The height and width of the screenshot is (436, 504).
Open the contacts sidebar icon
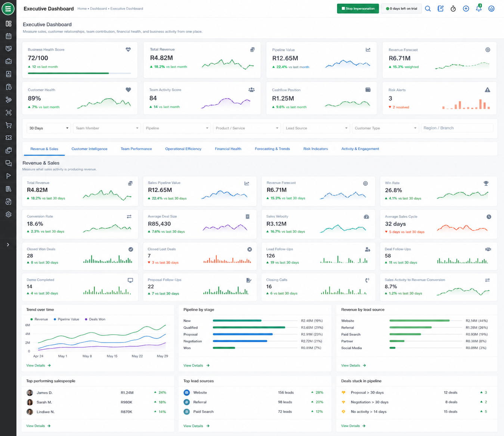(x=8, y=74)
